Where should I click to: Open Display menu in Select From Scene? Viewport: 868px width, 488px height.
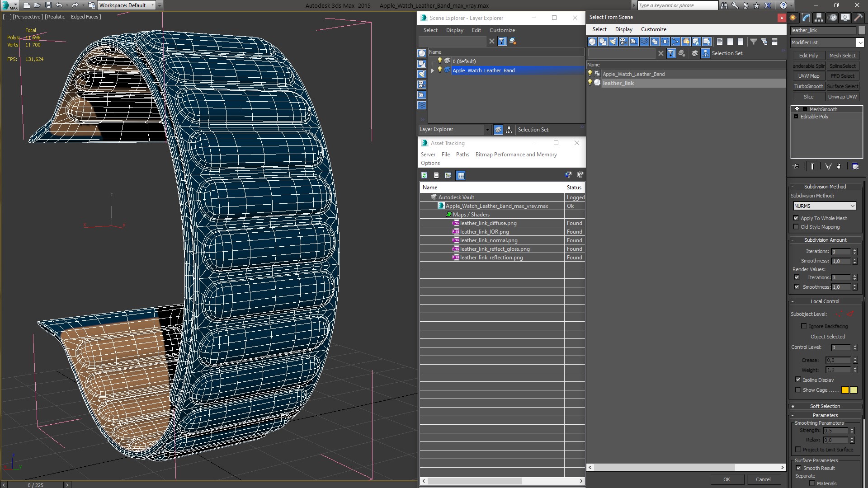[623, 29]
